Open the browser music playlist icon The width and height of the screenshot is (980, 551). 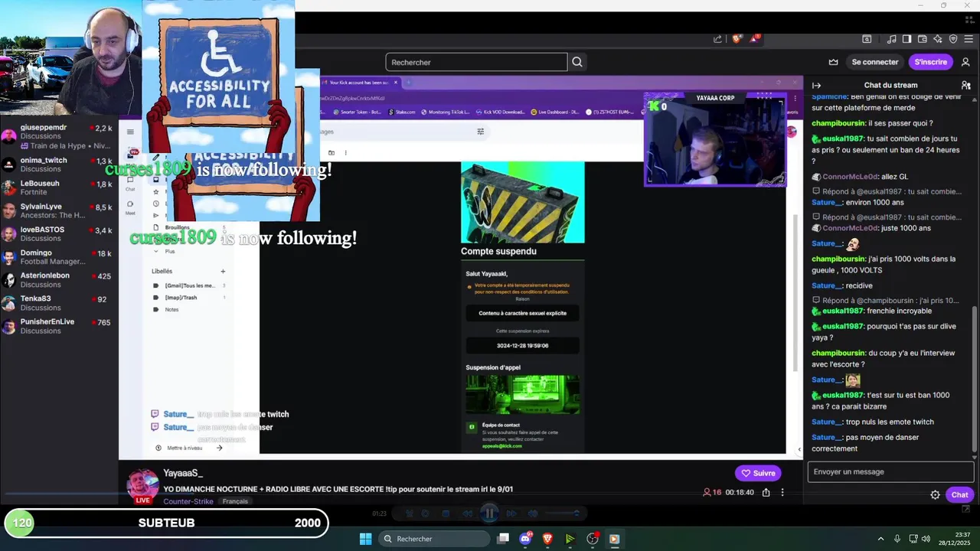892,39
